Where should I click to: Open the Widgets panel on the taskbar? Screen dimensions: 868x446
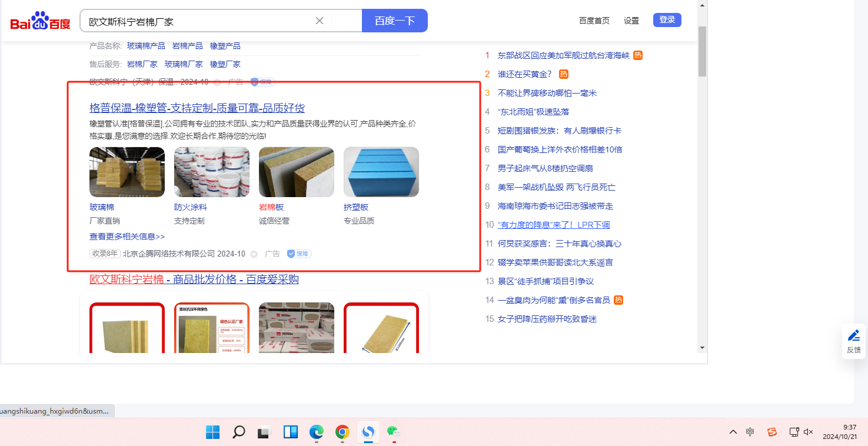(x=291, y=432)
